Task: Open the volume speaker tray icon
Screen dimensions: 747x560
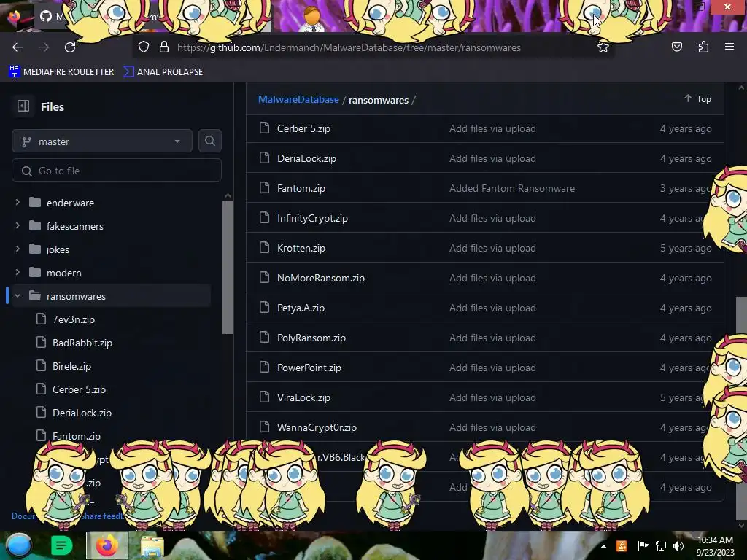Action: [678, 546]
